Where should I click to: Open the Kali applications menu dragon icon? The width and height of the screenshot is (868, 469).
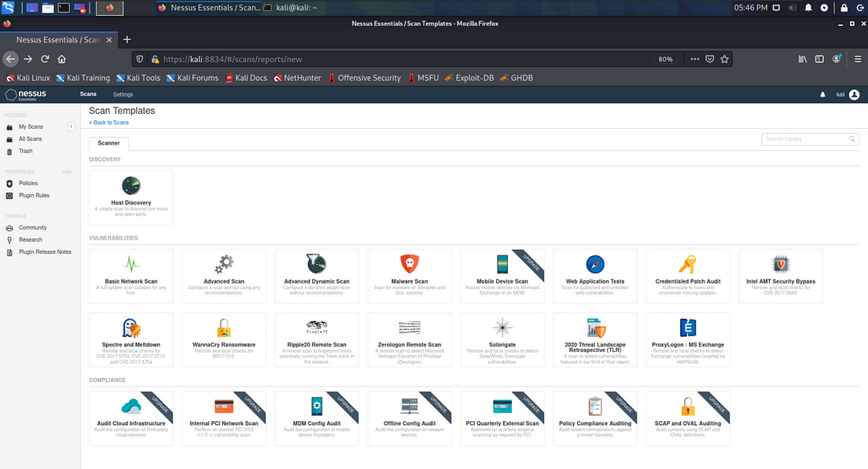9,8
